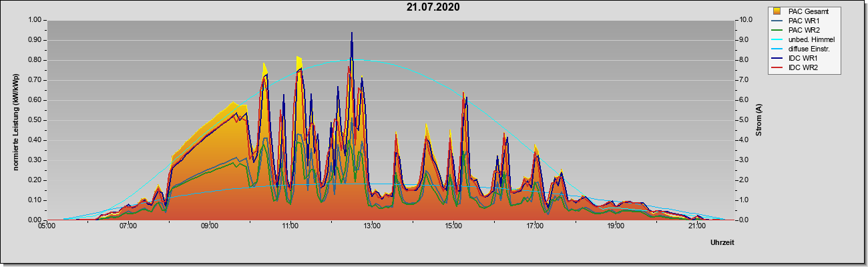Click the normierte Leistung axis title
This screenshot has width=868, height=267.
pos(15,120)
